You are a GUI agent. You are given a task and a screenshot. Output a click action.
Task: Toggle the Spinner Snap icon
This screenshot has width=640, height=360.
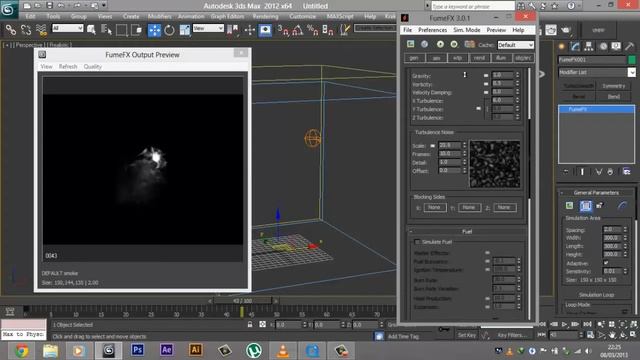[328, 30]
